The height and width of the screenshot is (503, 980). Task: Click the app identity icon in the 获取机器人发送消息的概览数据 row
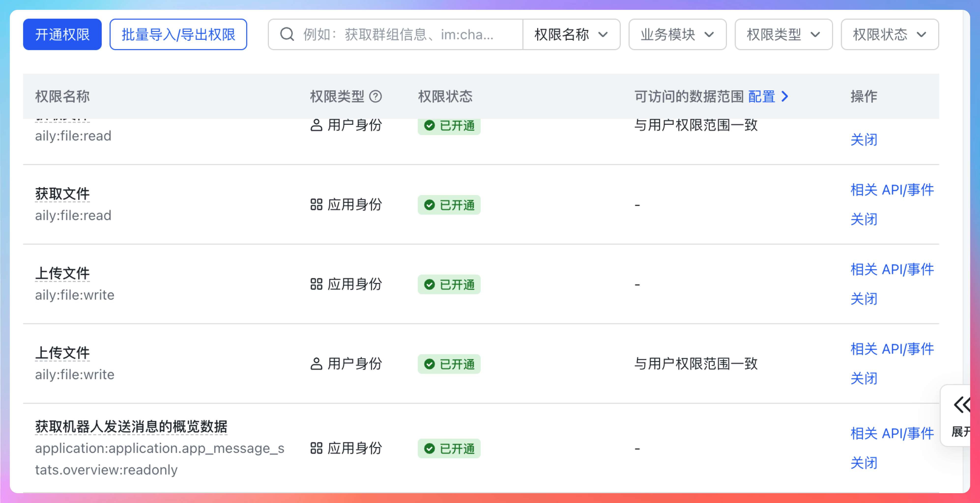(316, 448)
